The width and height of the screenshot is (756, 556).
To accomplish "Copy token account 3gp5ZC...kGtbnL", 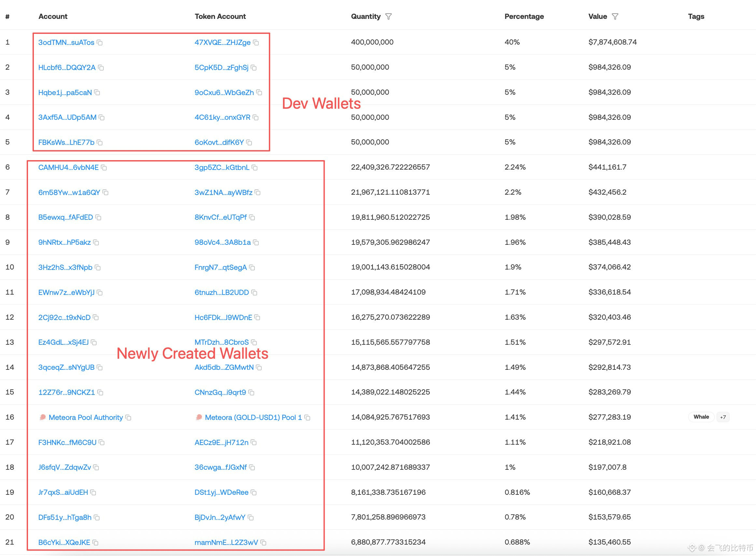I will (x=255, y=168).
